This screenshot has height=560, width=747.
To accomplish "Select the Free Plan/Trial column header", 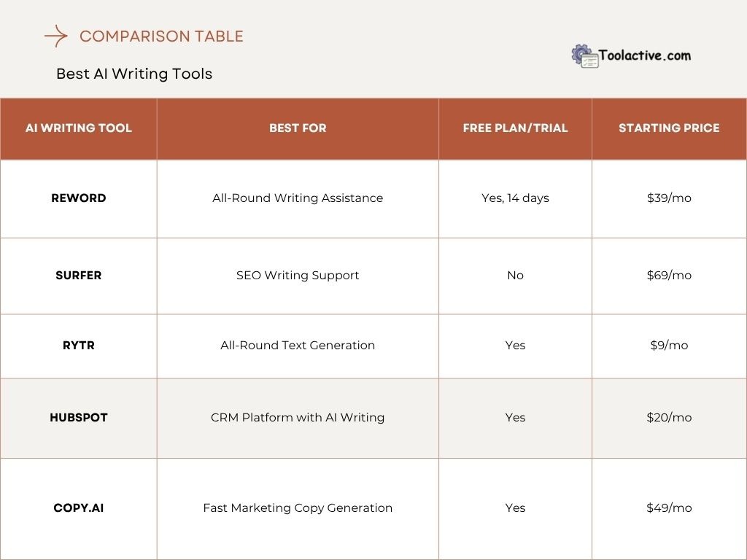I will [x=515, y=128].
